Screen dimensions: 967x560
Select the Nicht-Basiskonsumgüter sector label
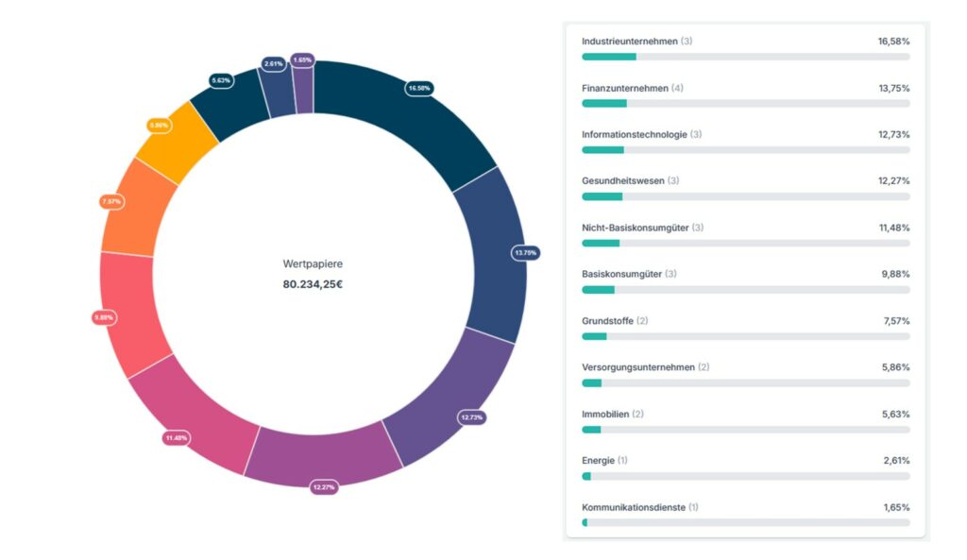click(636, 228)
